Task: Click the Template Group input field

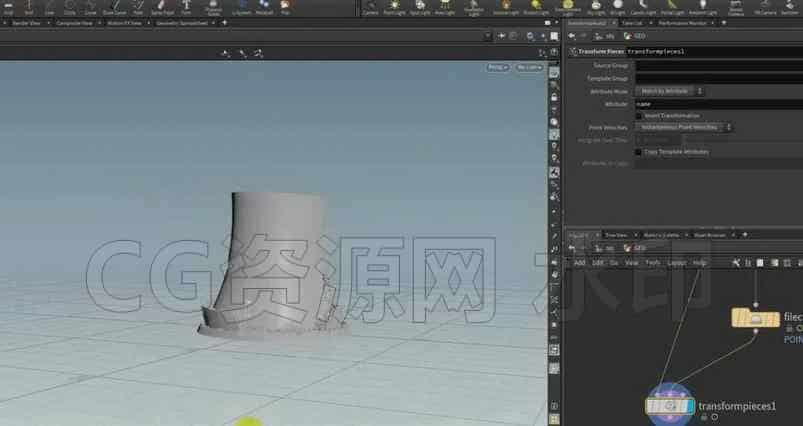Action: pos(719,78)
